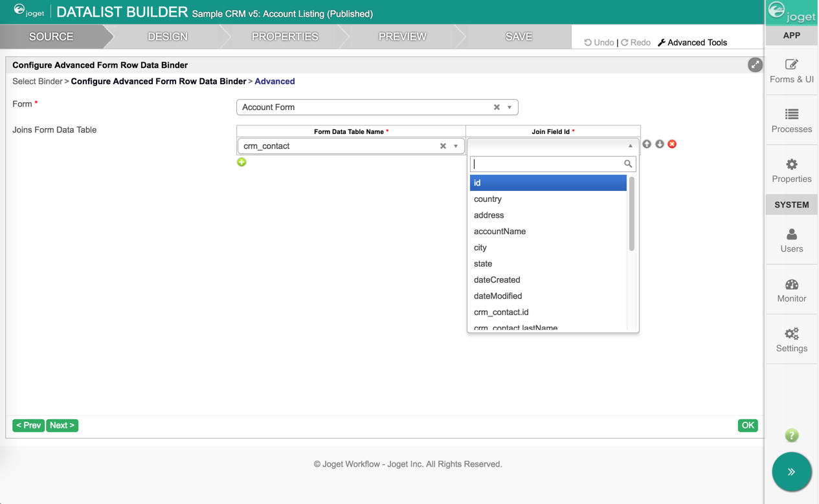Click the move row down arrow icon
Screen dimensions: 819x504
pyautogui.click(x=659, y=144)
